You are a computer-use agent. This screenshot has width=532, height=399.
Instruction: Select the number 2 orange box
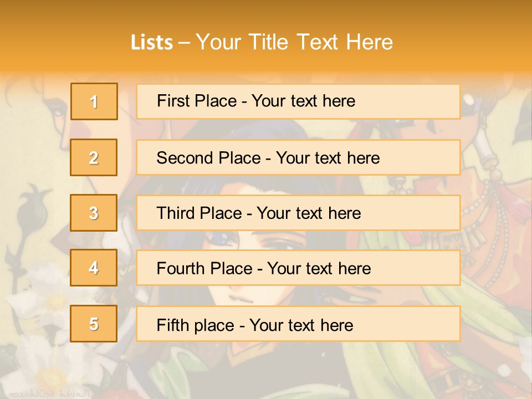point(94,157)
